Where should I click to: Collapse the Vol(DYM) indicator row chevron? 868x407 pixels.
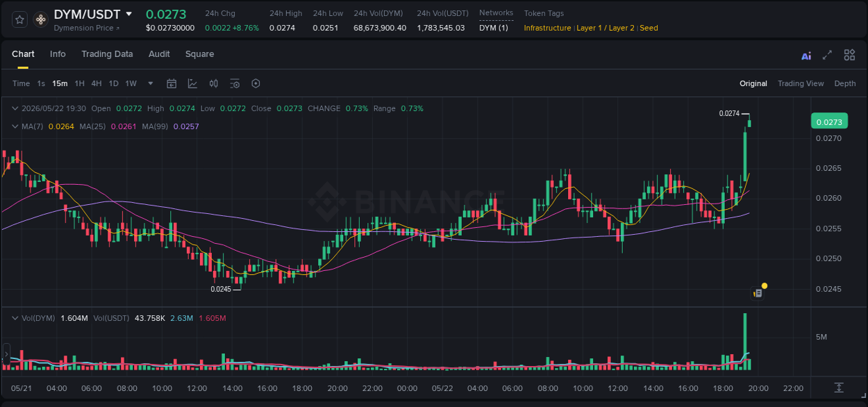pos(15,318)
